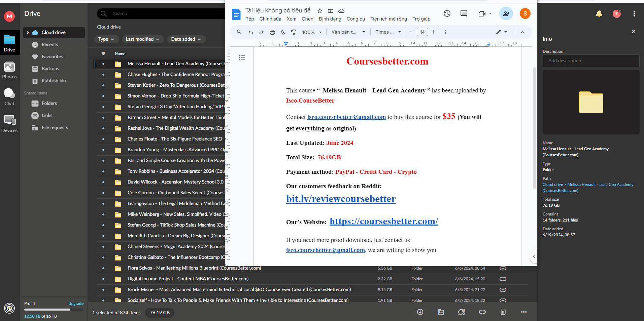
Task: Open the Devices section
Action: 9,124
